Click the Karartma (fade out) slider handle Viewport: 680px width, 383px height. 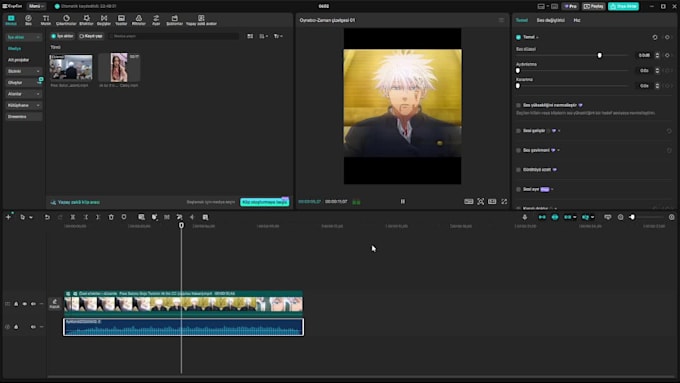(x=518, y=86)
